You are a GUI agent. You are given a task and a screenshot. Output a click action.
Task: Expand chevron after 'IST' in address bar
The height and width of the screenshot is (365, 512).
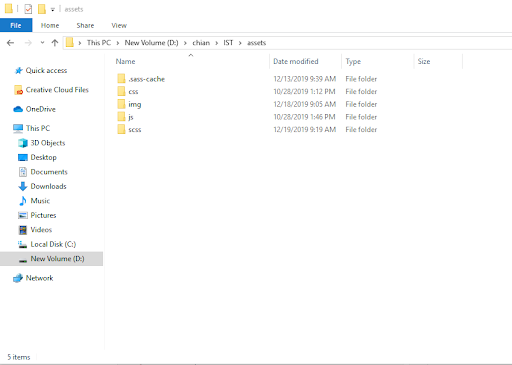[240, 43]
